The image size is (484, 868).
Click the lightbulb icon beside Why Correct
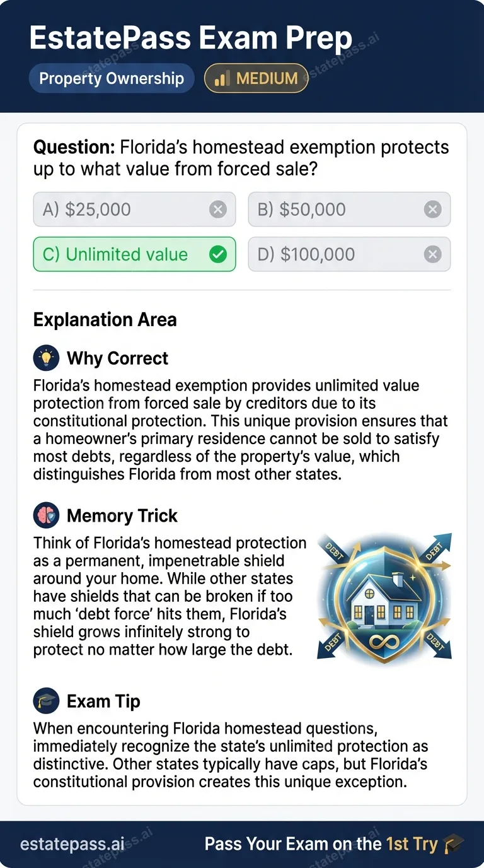pyautogui.click(x=46, y=358)
